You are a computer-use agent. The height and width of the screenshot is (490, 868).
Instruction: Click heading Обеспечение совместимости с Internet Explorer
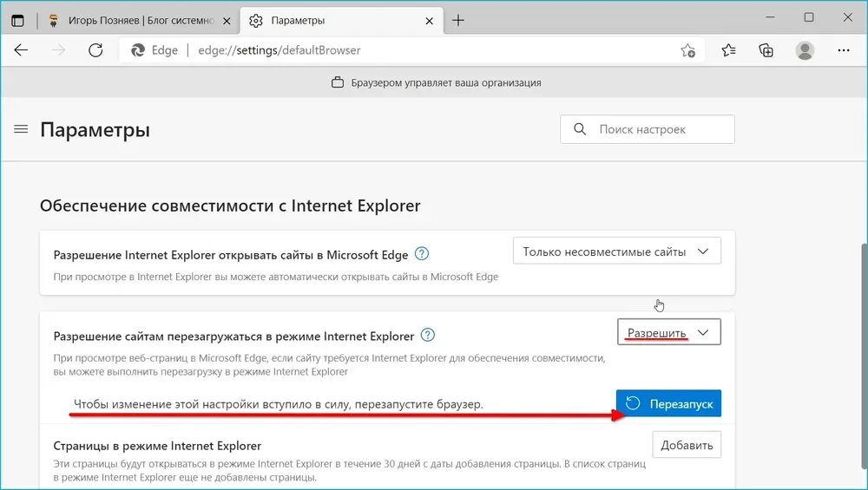[x=230, y=206]
